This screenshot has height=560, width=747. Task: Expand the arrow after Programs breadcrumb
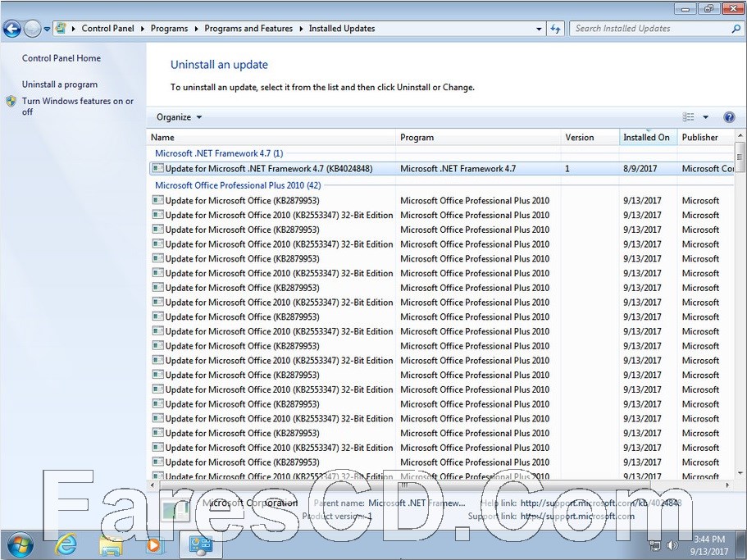[x=196, y=29]
